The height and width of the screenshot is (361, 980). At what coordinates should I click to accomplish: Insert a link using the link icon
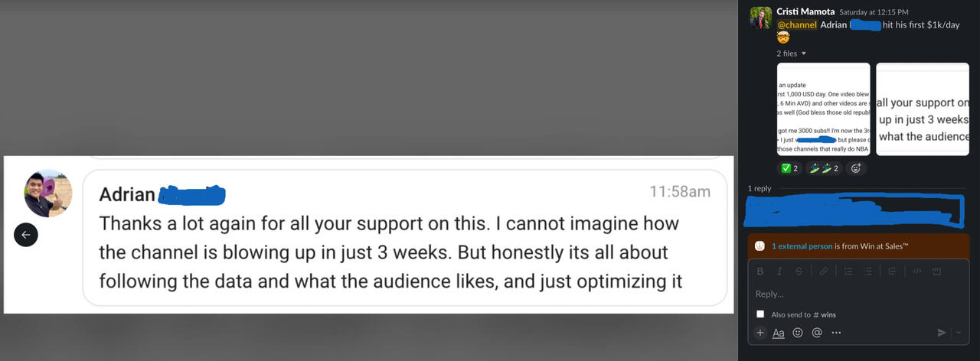point(825,271)
